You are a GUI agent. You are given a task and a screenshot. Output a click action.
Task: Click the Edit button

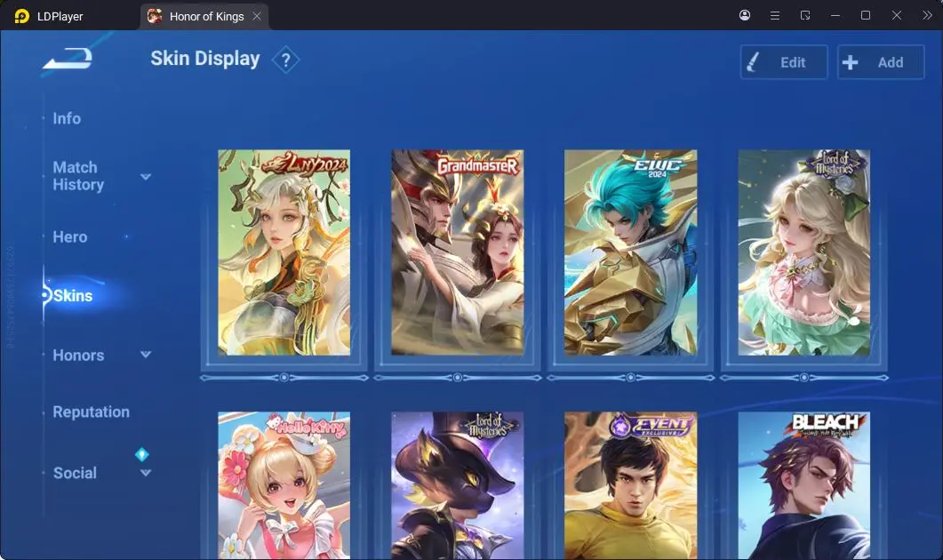[784, 62]
